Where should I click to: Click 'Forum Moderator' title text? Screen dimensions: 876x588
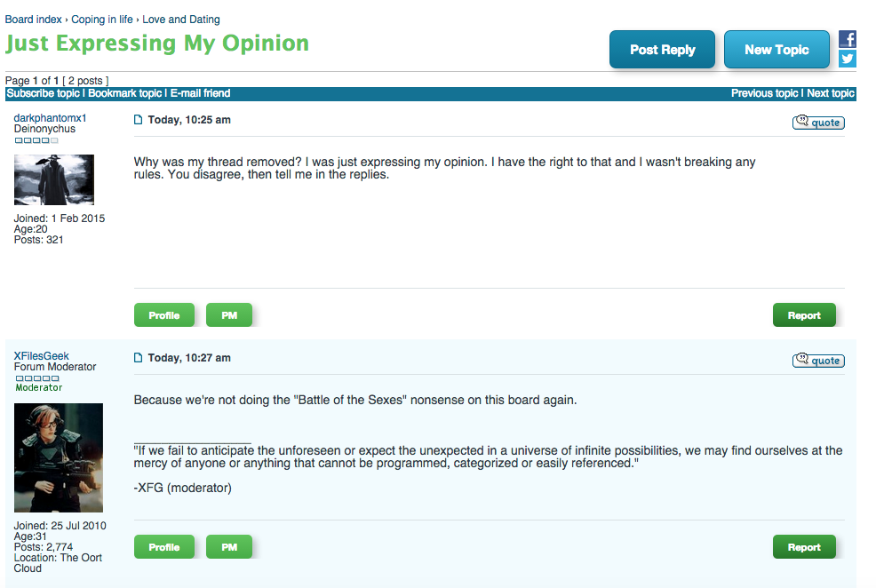[x=55, y=366]
